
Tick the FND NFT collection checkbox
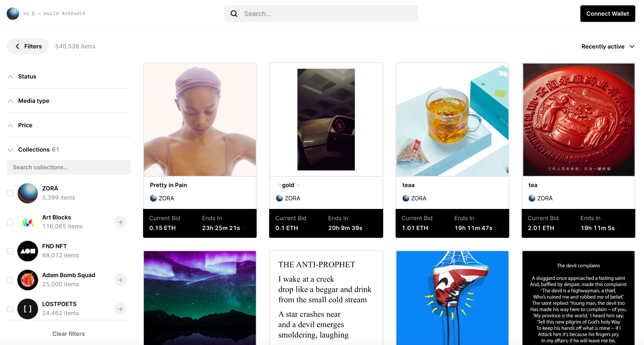10,251
